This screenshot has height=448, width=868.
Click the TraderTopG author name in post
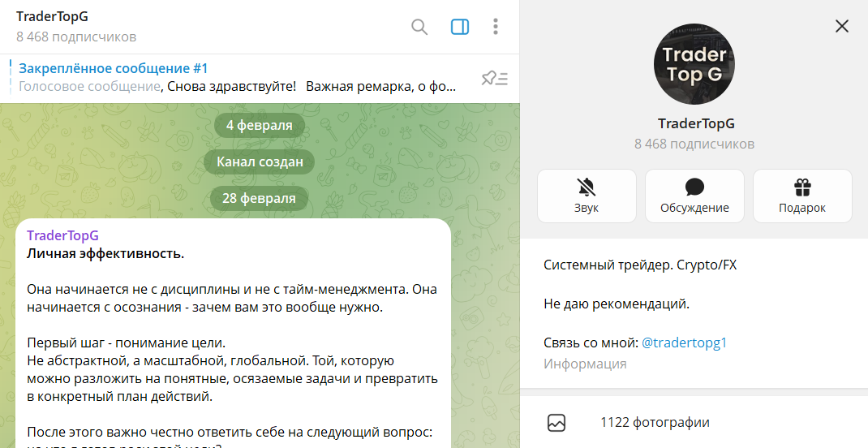(62, 235)
